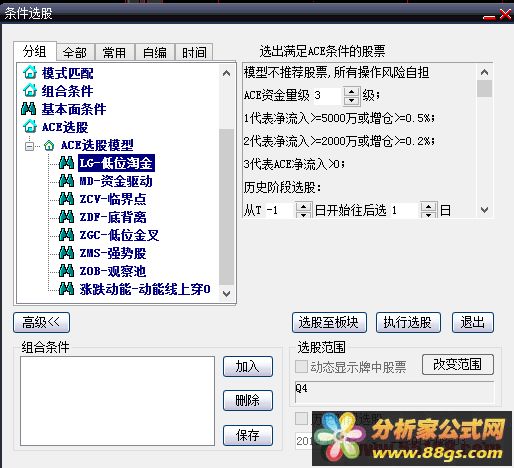Click the 改变范围 button
Screen dimensions: 514x468
tap(457, 364)
